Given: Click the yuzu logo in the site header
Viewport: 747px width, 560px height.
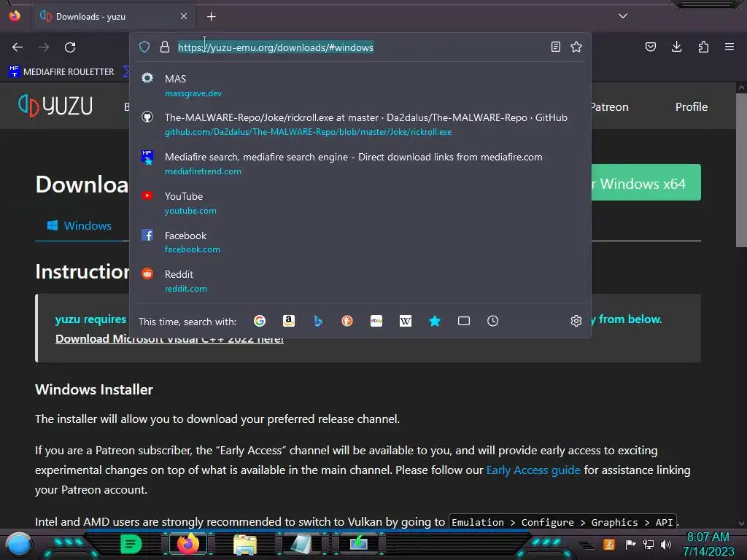Looking at the screenshot, I should click(55, 105).
